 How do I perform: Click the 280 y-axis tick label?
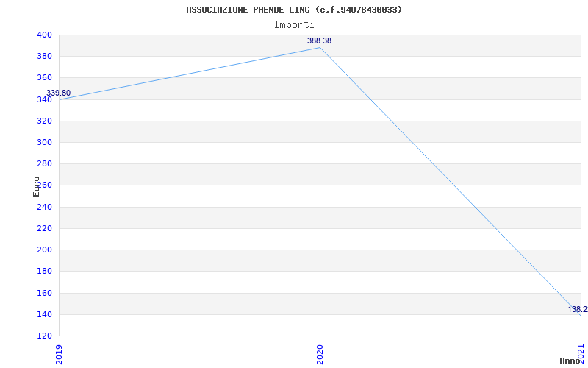point(44,163)
